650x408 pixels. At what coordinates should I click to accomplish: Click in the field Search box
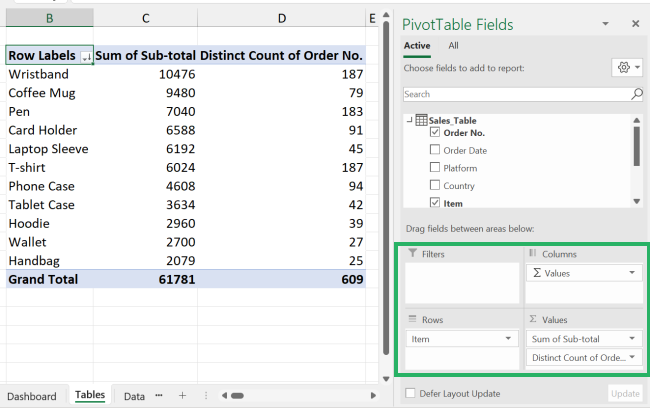pos(515,94)
